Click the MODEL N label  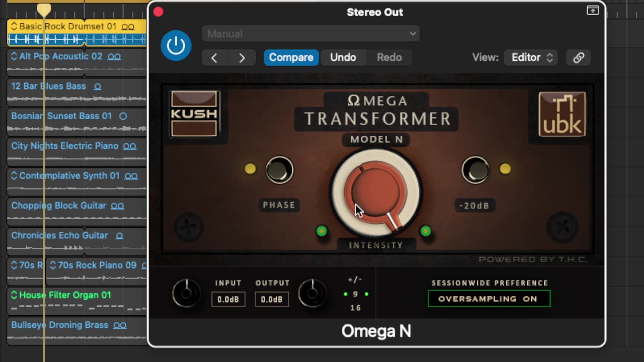[x=376, y=139]
